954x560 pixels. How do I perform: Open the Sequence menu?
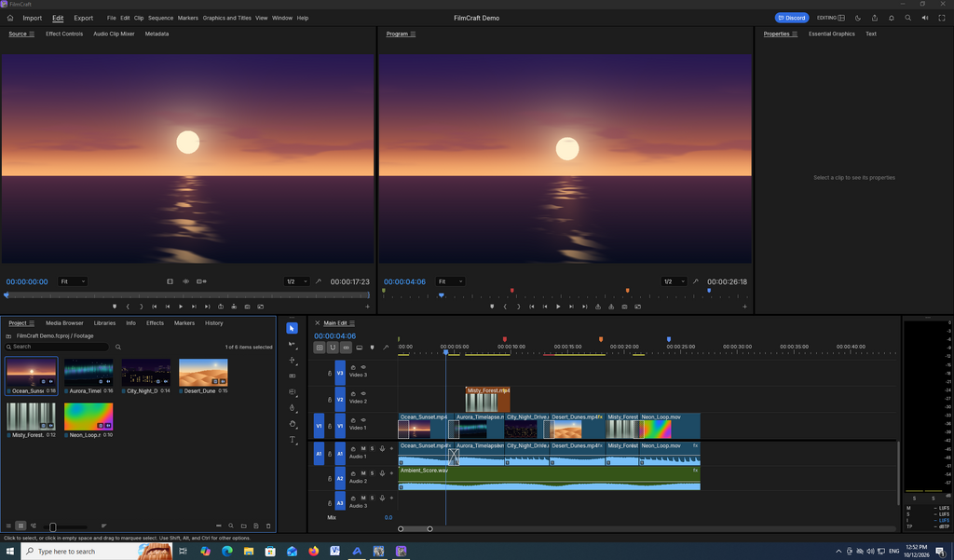(160, 19)
